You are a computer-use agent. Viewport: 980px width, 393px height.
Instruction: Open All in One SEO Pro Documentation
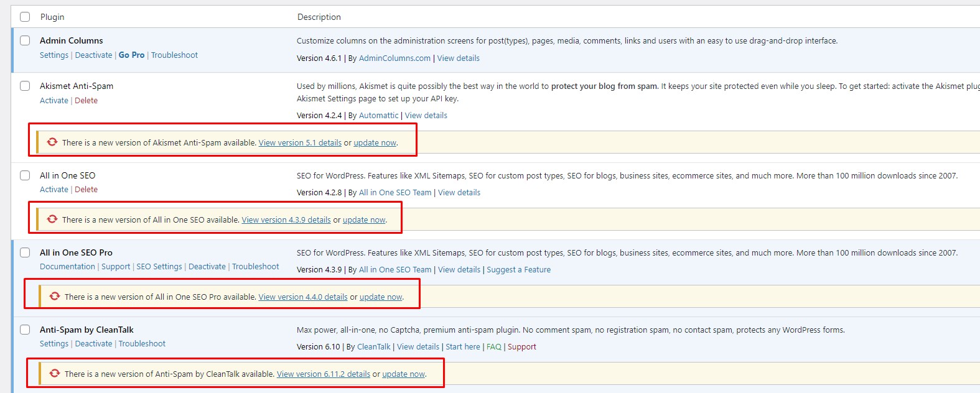(67, 266)
